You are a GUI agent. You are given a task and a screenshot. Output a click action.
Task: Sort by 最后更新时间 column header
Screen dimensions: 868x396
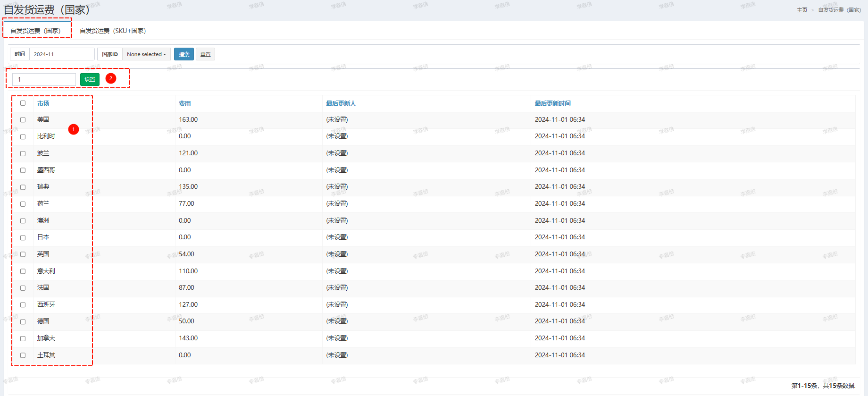coord(552,103)
